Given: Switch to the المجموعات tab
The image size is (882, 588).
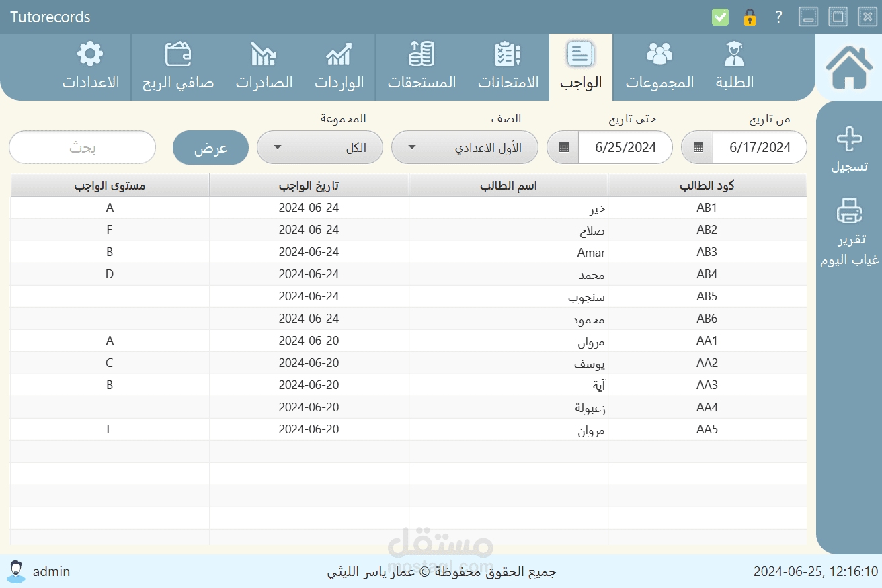Looking at the screenshot, I should 659,67.
